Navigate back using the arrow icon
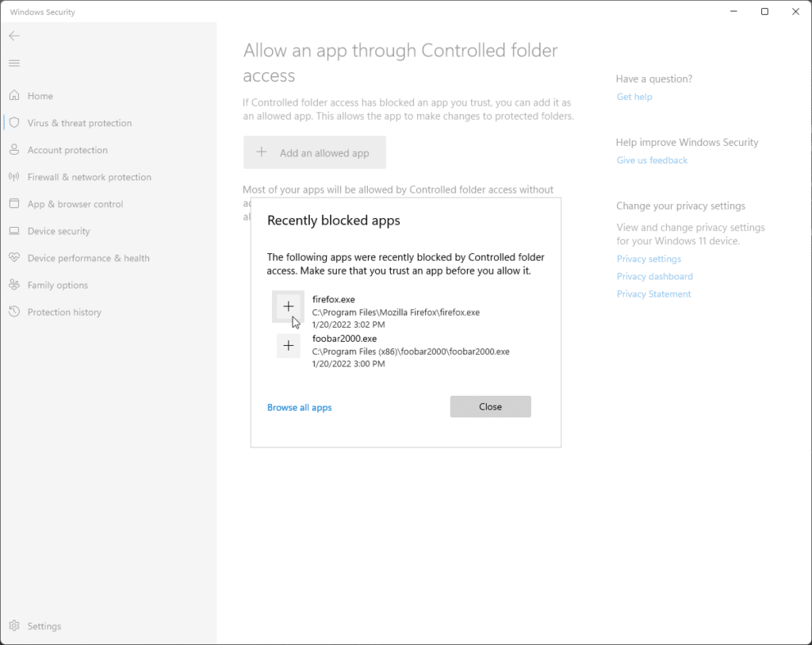 (x=13, y=35)
